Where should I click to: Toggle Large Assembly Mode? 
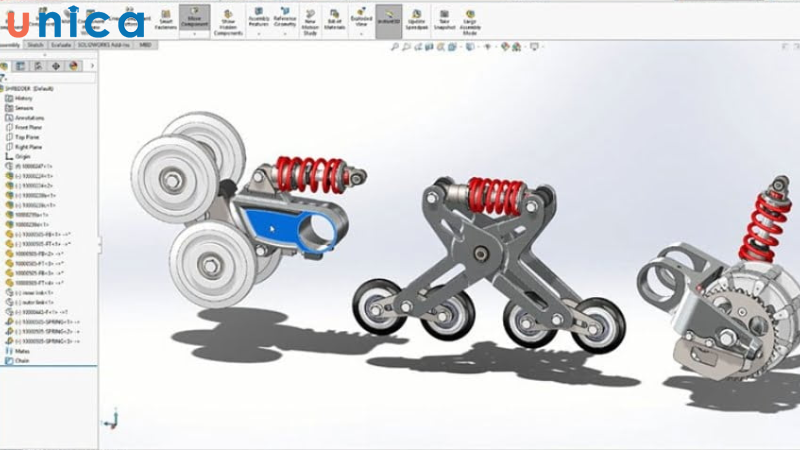[470, 23]
